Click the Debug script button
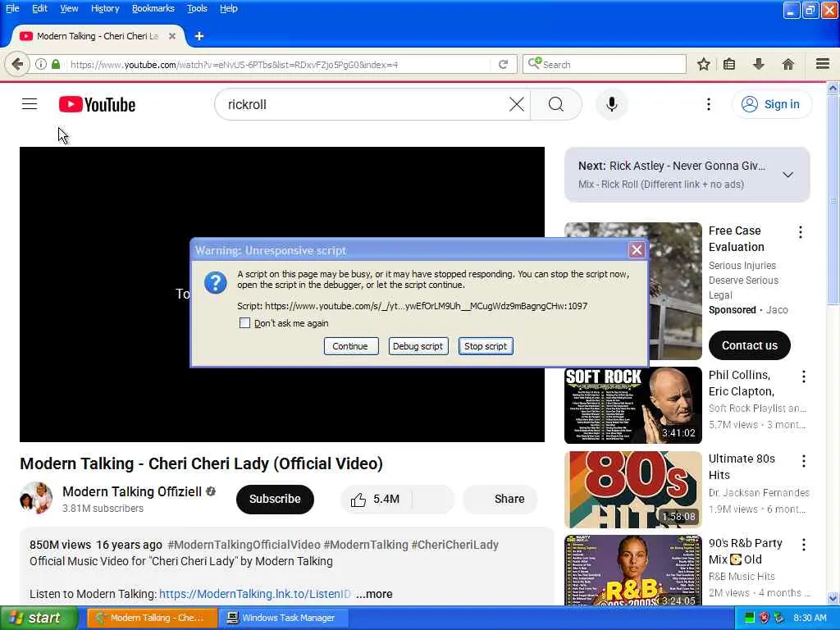 418,346
